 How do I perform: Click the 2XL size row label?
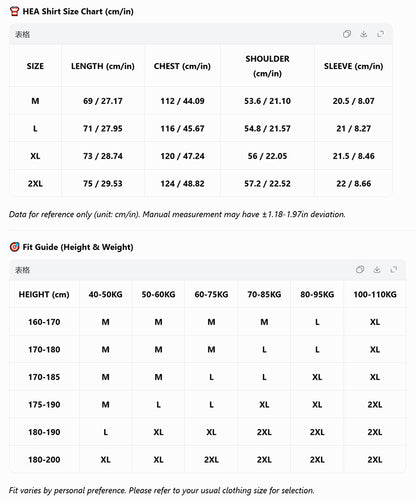35,184
